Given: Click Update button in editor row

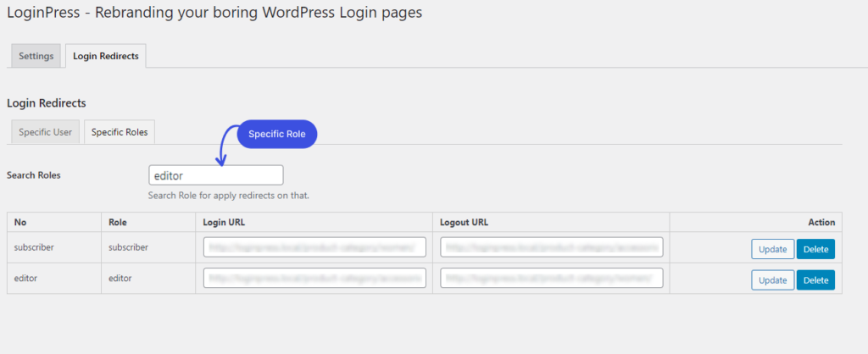Looking at the screenshot, I should pyautogui.click(x=773, y=279).
